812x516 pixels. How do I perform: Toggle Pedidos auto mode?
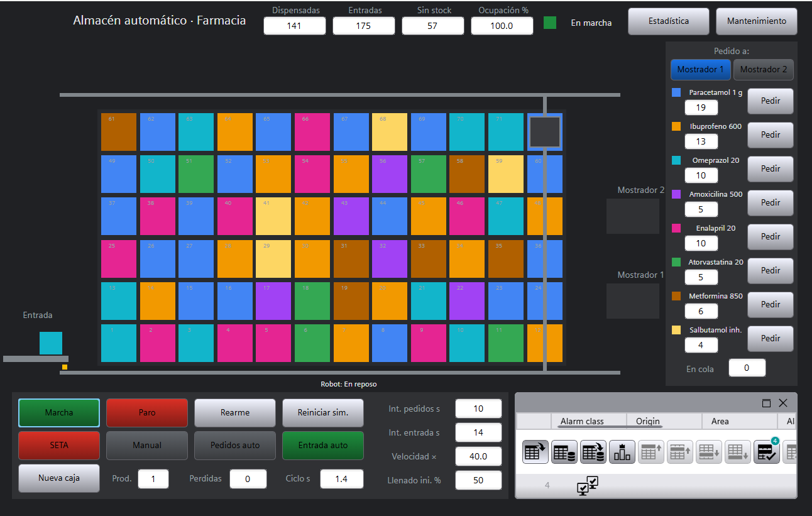[x=235, y=445]
